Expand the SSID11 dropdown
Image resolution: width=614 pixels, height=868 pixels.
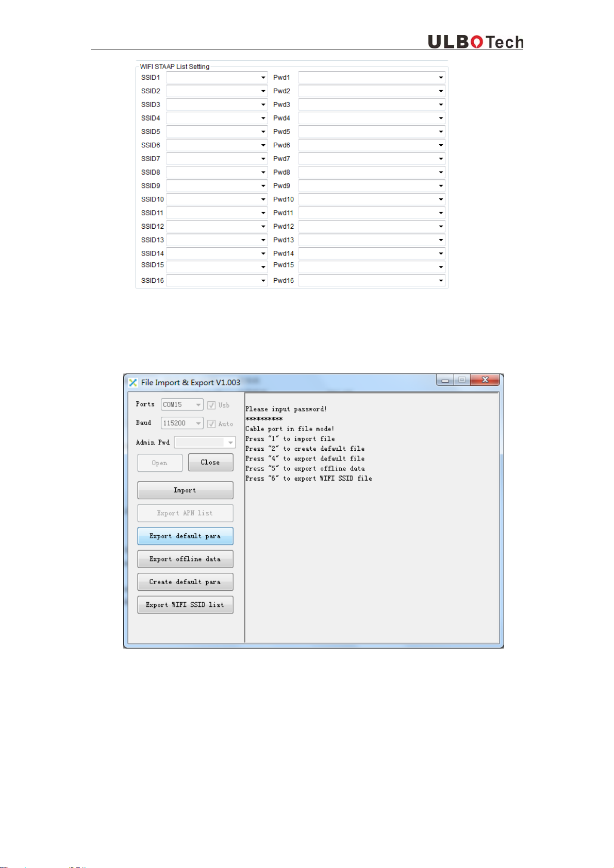pyautogui.click(x=263, y=213)
